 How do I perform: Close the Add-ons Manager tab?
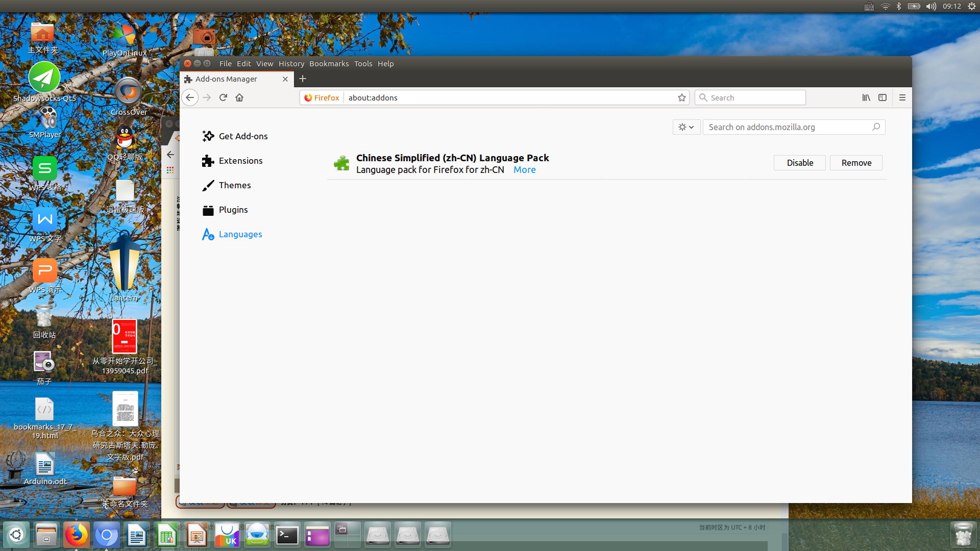[285, 79]
